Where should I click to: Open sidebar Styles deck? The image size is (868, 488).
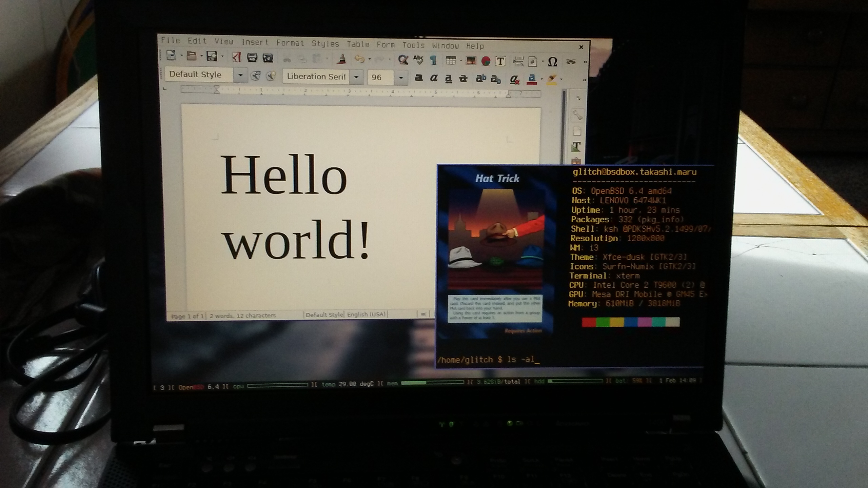click(x=576, y=147)
